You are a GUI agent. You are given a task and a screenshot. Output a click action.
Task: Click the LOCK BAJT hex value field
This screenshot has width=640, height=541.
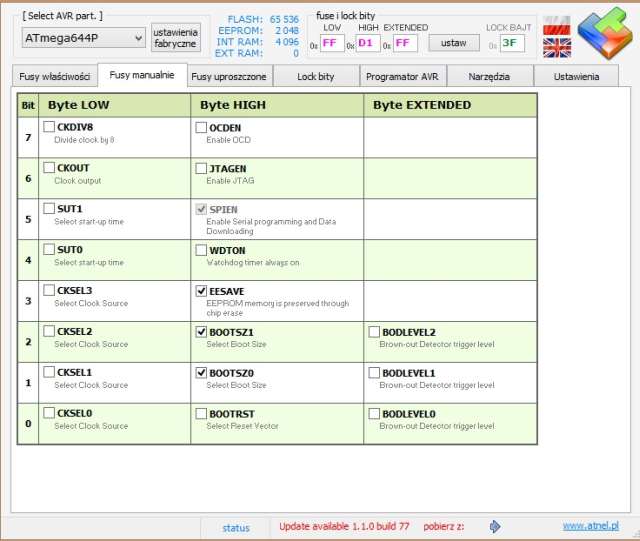point(512,43)
